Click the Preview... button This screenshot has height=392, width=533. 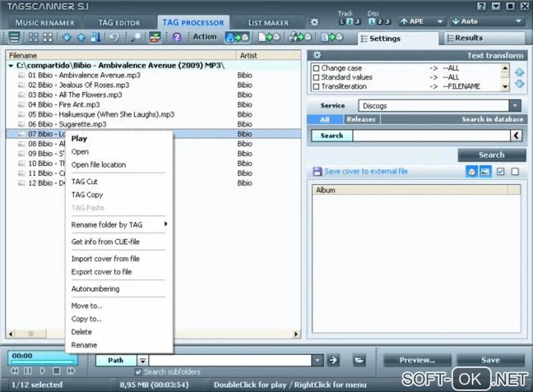click(417, 360)
